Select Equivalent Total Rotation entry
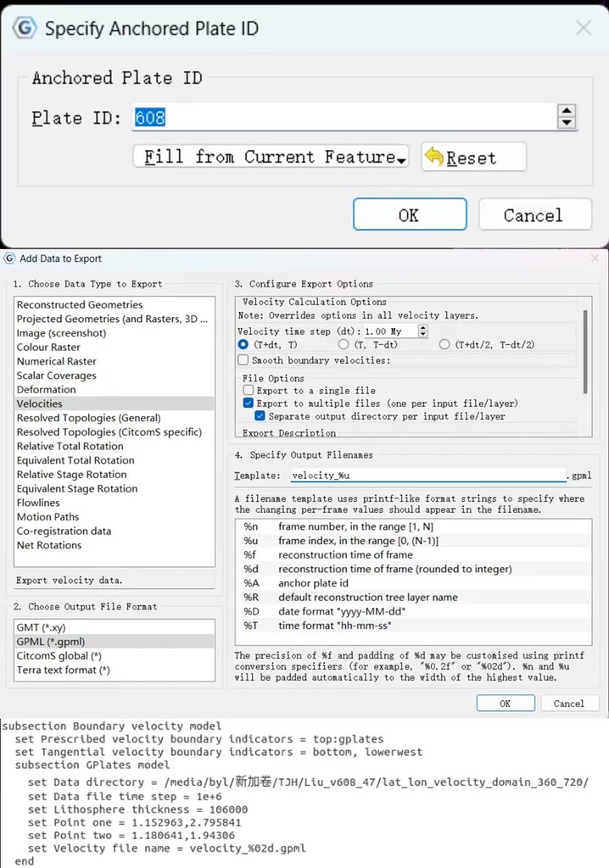 pyautogui.click(x=115, y=460)
